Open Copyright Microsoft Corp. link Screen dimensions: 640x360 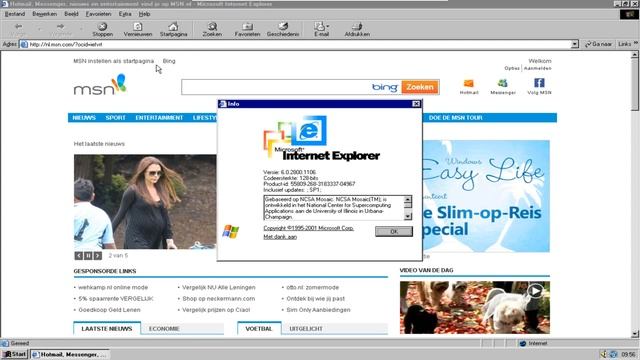point(309,228)
